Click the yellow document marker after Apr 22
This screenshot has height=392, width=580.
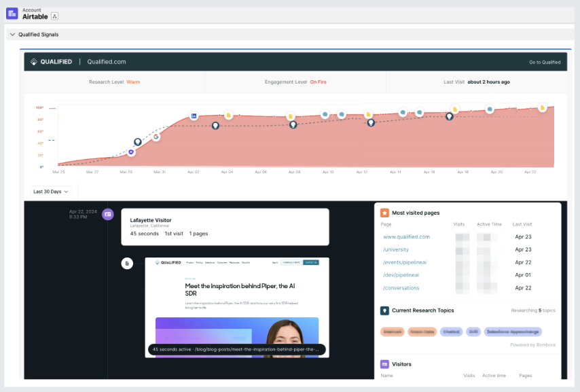pyautogui.click(x=542, y=108)
